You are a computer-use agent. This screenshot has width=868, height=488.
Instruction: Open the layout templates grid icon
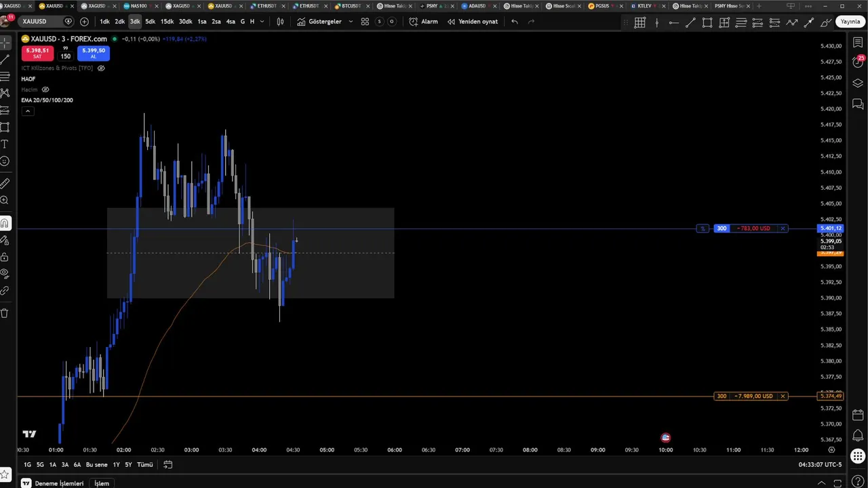coord(365,22)
